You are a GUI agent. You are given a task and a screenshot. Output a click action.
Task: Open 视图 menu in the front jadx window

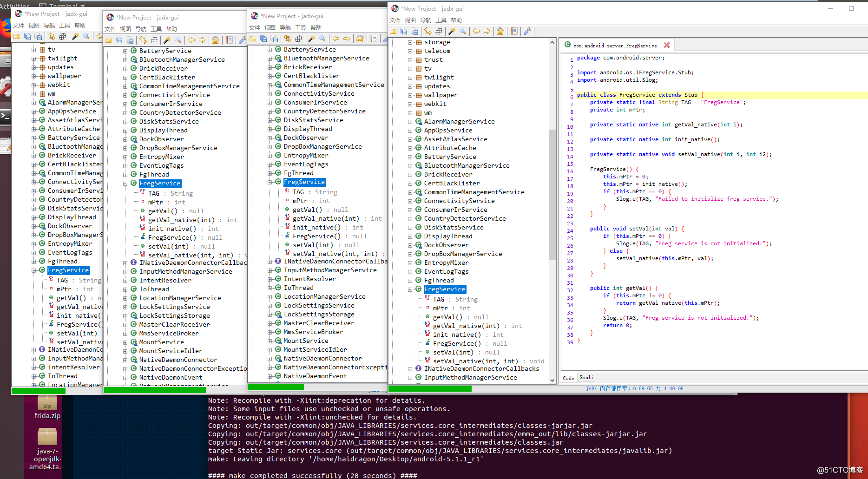click(x=410, y=20)
